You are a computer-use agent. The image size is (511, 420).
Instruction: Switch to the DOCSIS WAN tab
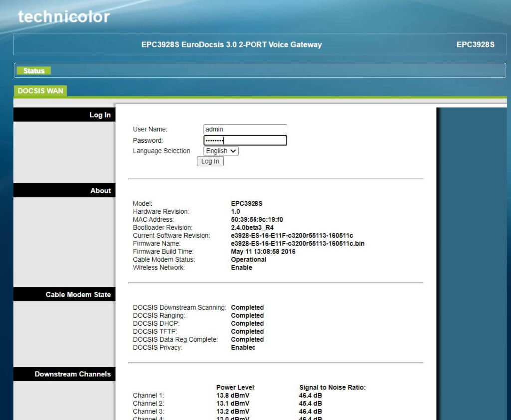40,91
